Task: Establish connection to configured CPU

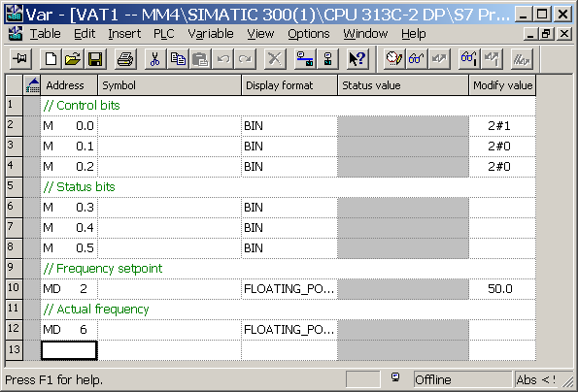Action: [x=305, y=59]
